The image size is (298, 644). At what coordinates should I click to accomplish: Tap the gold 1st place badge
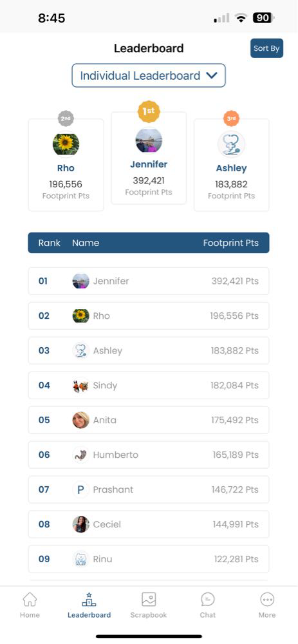click(149, 111)
